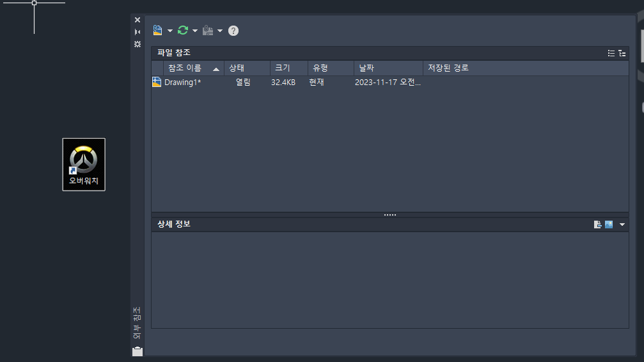Click the 상세 정보 panel title

point(174,224)
